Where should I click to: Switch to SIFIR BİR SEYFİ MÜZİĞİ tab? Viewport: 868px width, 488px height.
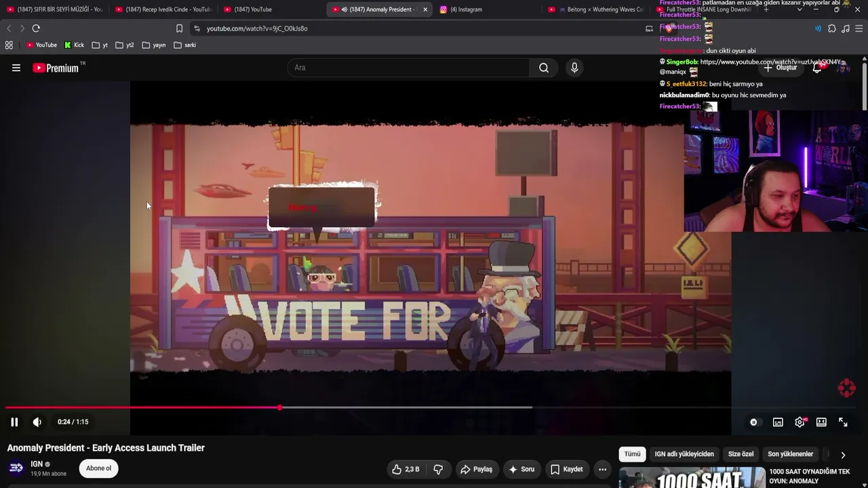point(54,9)
